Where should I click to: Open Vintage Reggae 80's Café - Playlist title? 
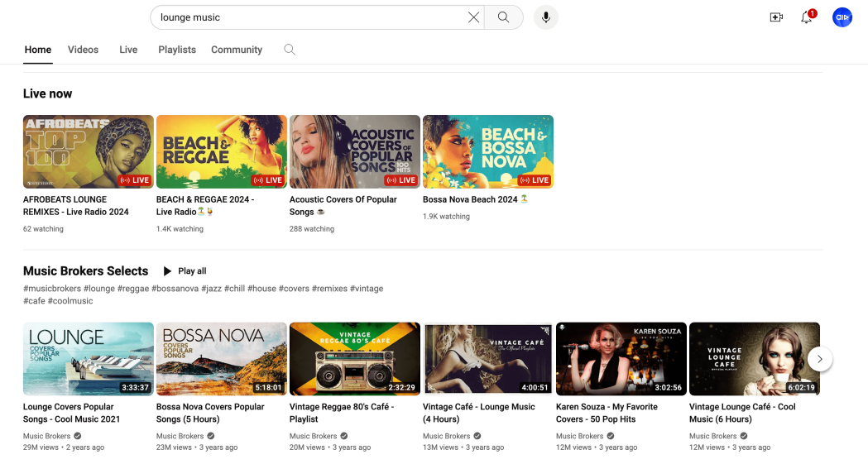342,413
